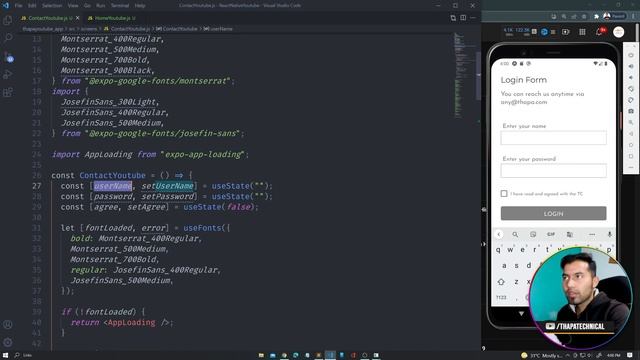640x360 pixels.
Task: Click emulator rotate left button
Action: (631, 89)
